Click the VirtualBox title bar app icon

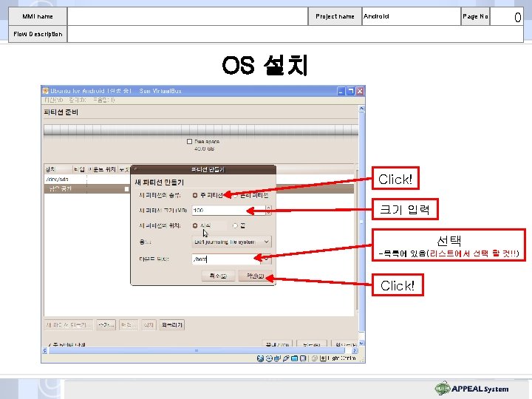coord(46,91)
